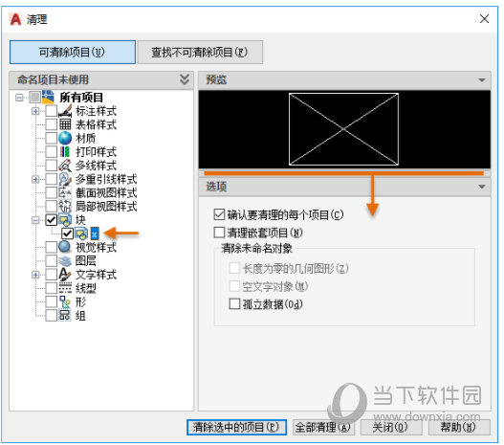Screen dimensions: 504x445
Task: Collapse the 块 tree node
Action: (35, 220)
